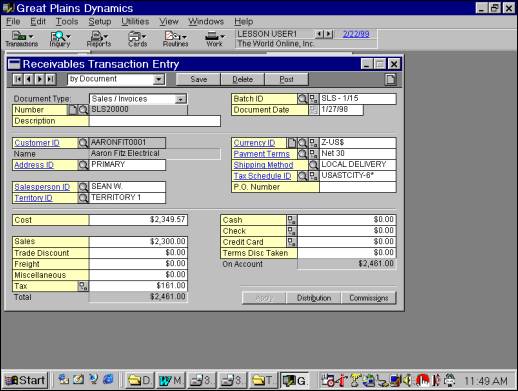Click Tax Schedule ID expansion icon
518x391 pixels.
313,176
